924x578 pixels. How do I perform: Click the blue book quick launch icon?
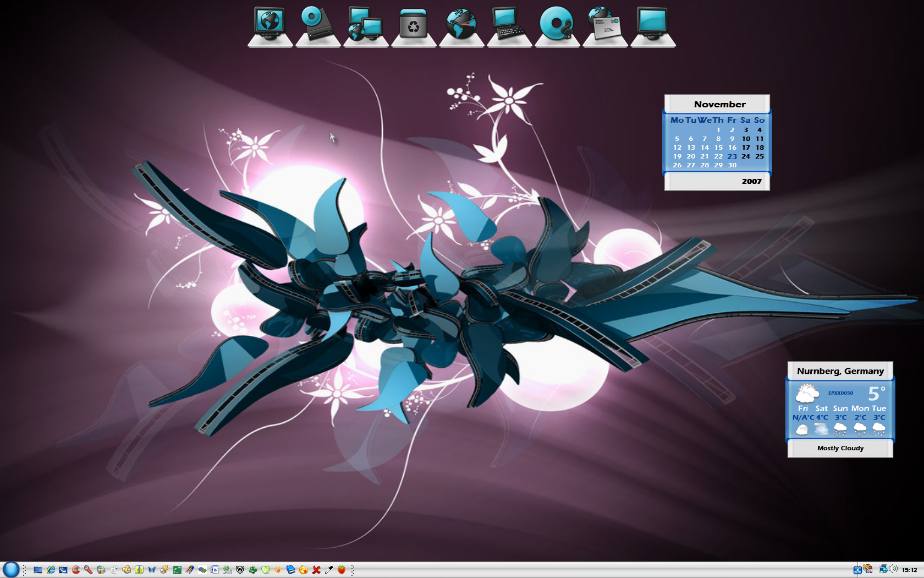point(291,570)
